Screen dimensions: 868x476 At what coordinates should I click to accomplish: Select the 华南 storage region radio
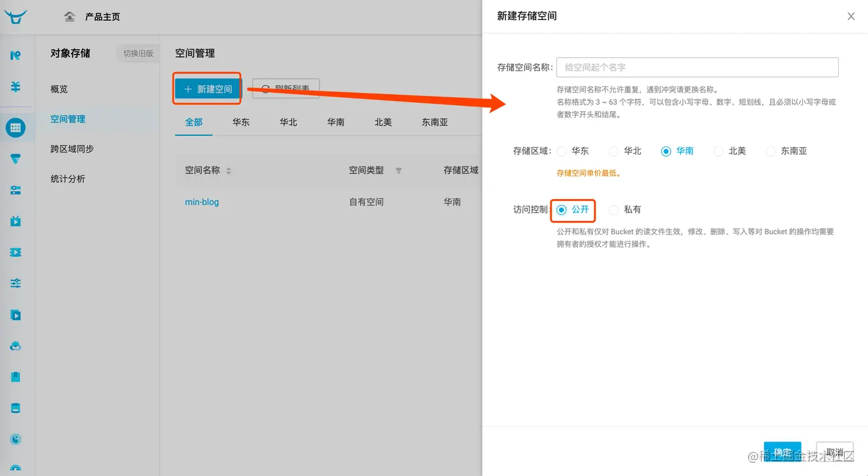point(666,151)
